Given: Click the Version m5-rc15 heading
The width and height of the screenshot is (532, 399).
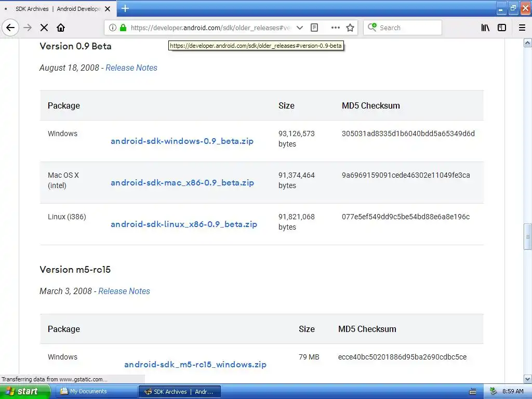Looking at the screenshot, I should [75, 270].
